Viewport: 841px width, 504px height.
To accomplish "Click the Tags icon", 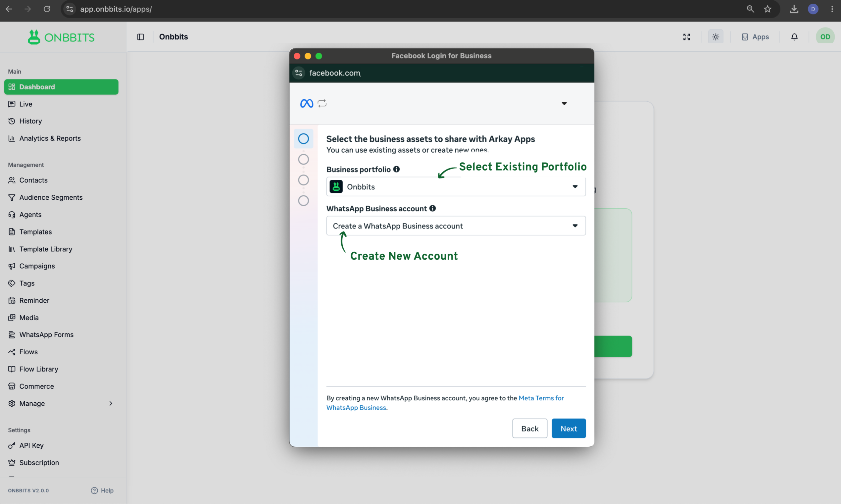I will (x=12, y=283).
